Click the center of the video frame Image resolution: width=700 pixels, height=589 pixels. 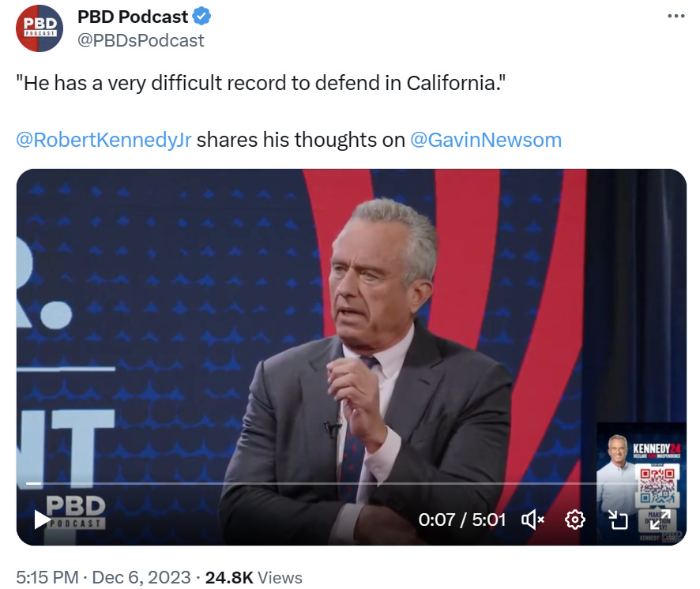[352, 357]
